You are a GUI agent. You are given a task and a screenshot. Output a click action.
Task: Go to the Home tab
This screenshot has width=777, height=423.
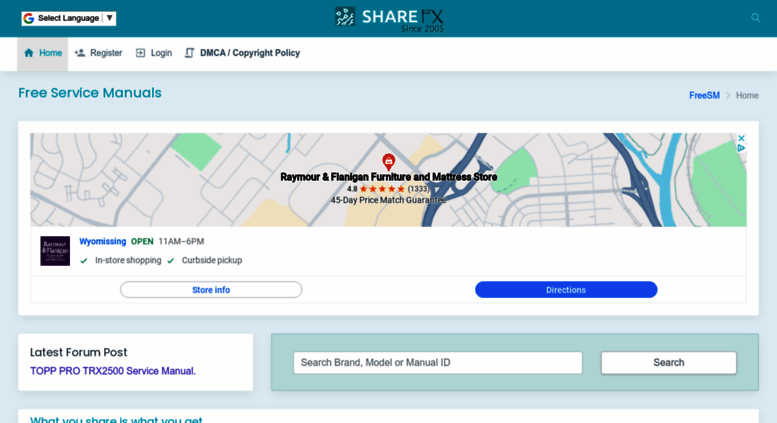coord(43,53)
